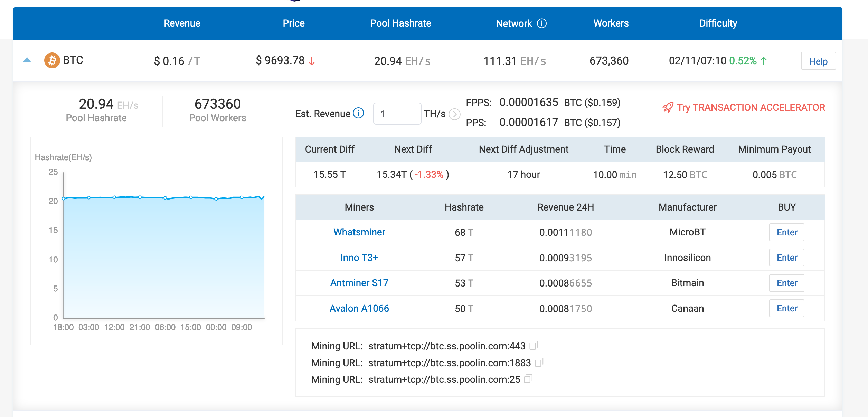Click the 17 hour adjustment value

click(x=523, y=174)
